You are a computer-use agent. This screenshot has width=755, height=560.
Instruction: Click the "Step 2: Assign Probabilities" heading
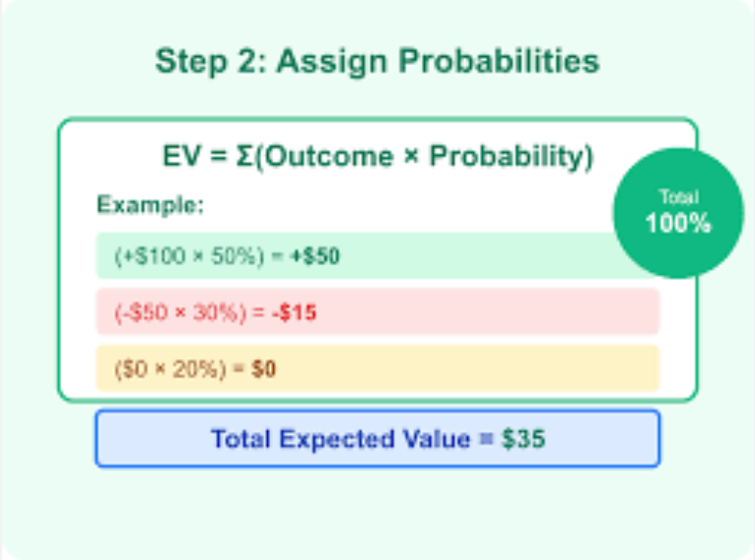(x=377, y=61)
